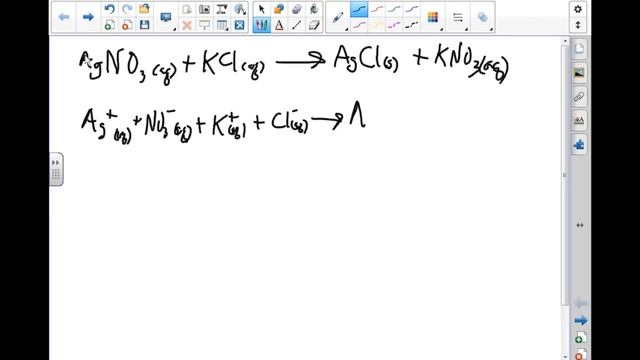Choose the black dashed pen style
The height and width of the screenshot is (360, 640).
(412, 25)
